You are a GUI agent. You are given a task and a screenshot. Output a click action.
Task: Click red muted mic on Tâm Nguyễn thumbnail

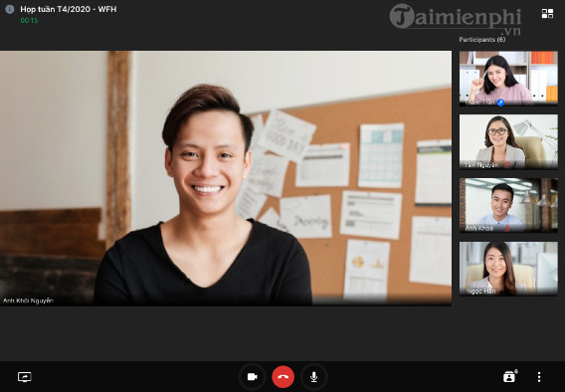pos(506,165)
